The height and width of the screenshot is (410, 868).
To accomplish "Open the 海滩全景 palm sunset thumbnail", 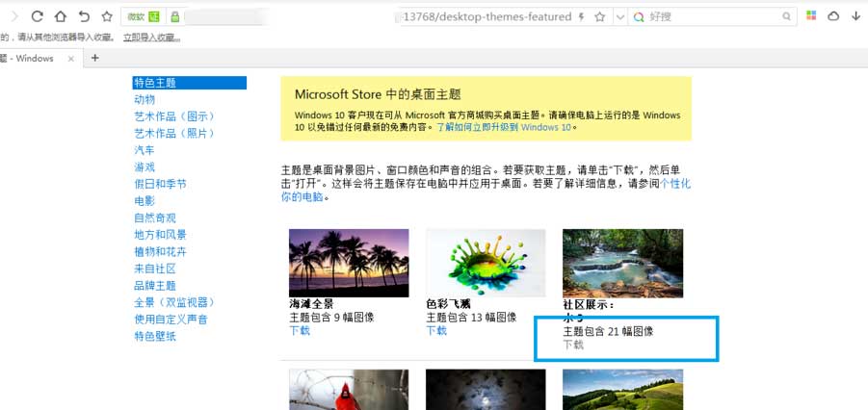I will pos(349,263).
